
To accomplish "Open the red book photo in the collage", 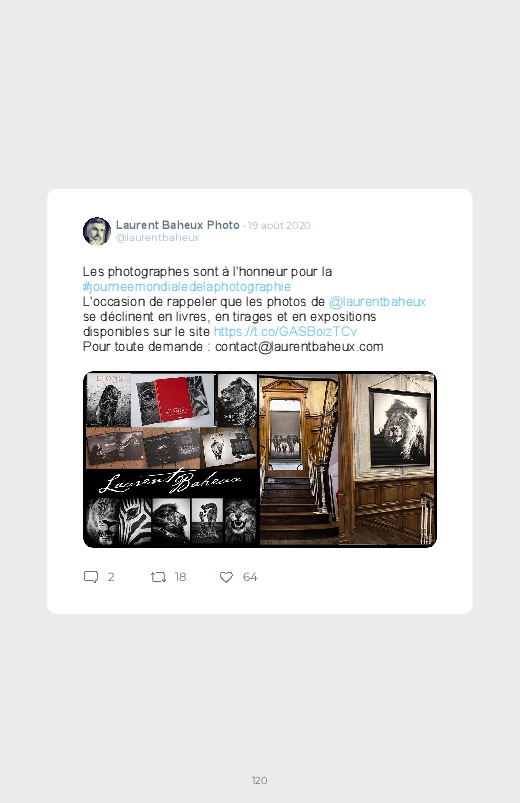I will (x=174, y=401).
